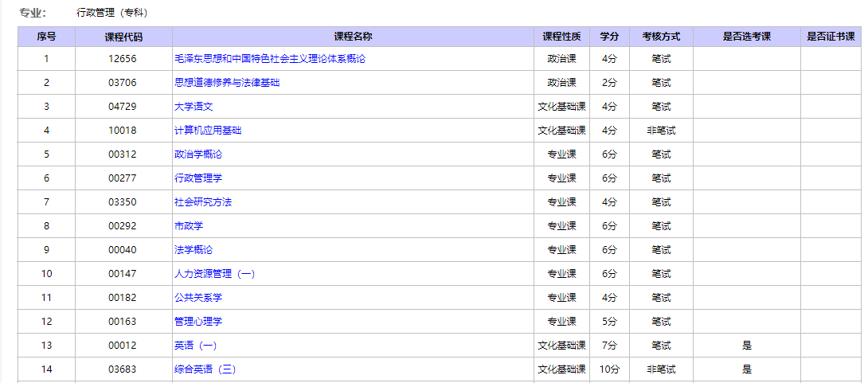The width and height of the screenshot is (868, 383).
Task: Click the 课程代码 column header
Action: tap(123, 37)
